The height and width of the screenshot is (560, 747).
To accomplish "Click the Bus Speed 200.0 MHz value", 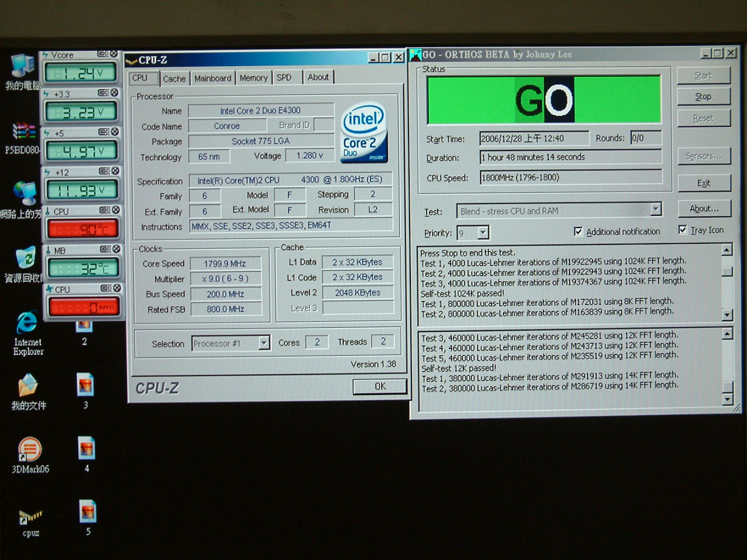I will (225, 294).
